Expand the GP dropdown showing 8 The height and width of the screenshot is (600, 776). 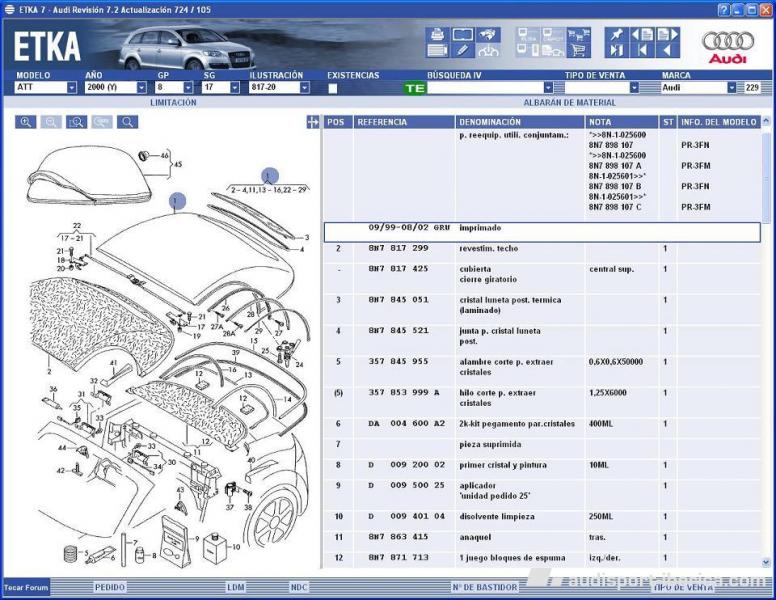click(188, 88)
